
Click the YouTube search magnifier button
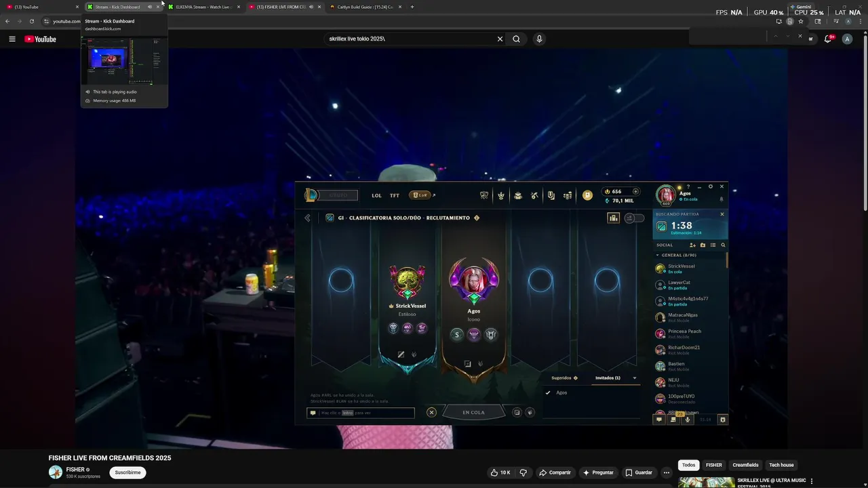point(516,39)
